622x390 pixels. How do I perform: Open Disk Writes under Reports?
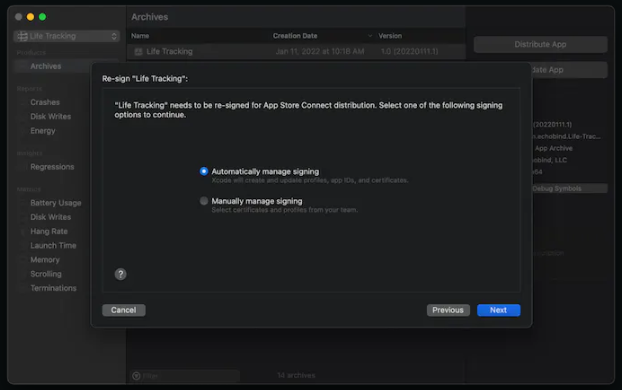[x=50, y=116]
